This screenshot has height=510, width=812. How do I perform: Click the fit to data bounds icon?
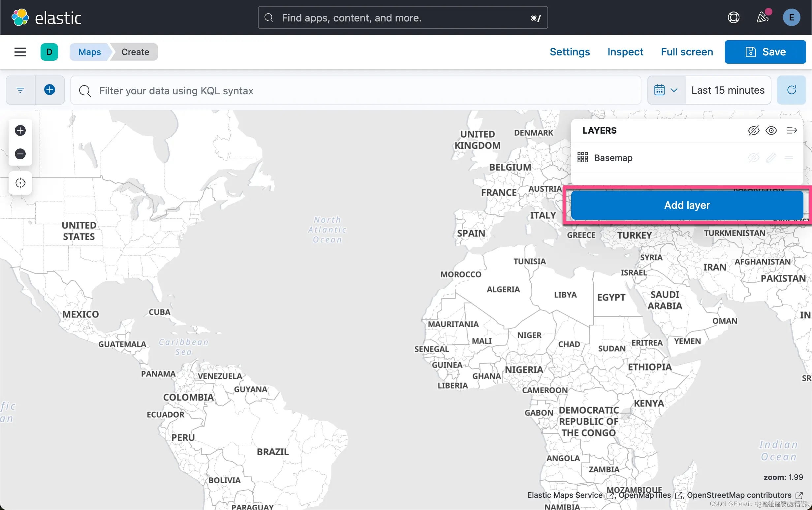20,183
